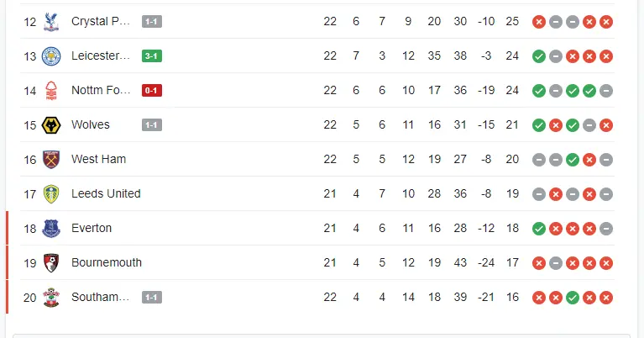Click the Crystal Palace club crest
This screenshot has height=338, width=644.
point(52,21)
